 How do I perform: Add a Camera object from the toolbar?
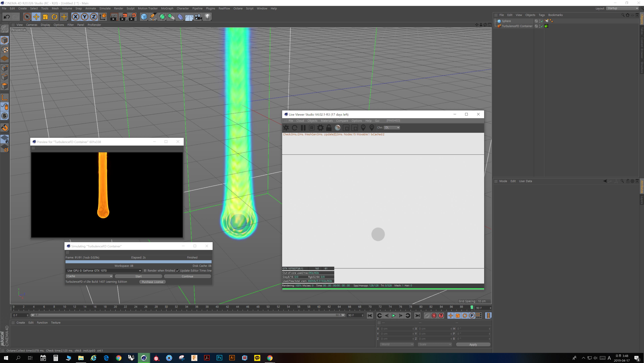click(x=198, y=17)
